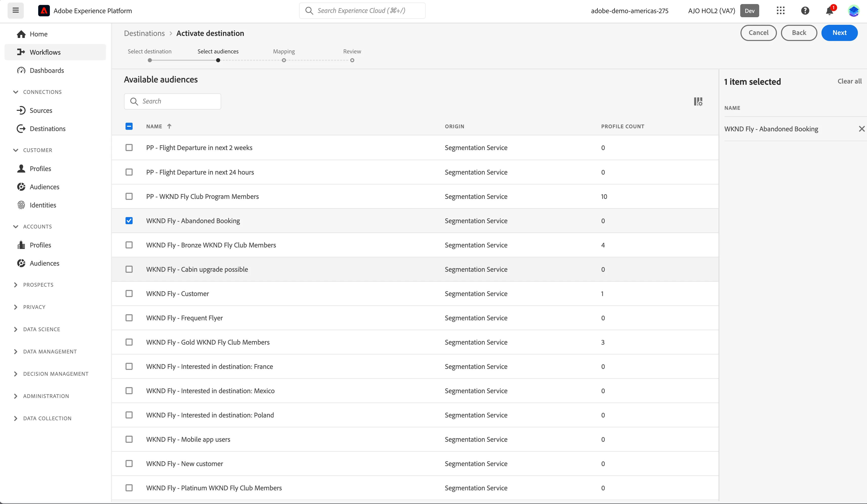Open the notifications bell

click(x=830, y=11)
